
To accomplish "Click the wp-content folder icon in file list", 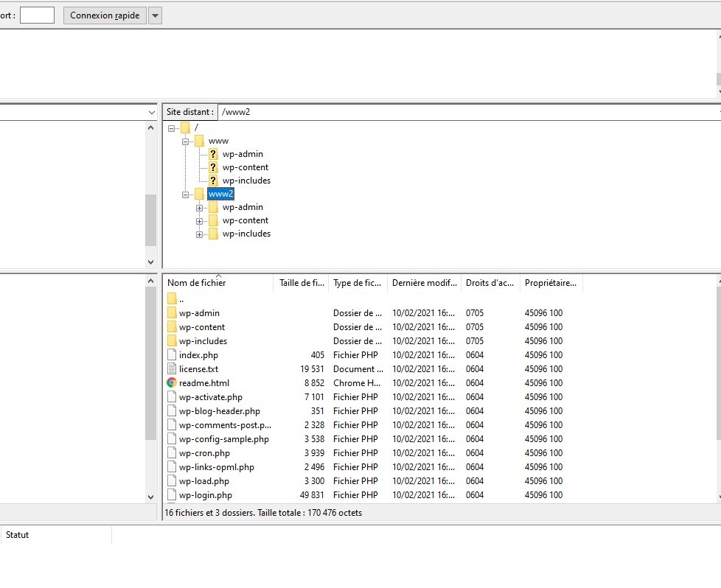I will click(x=172, y=327).
